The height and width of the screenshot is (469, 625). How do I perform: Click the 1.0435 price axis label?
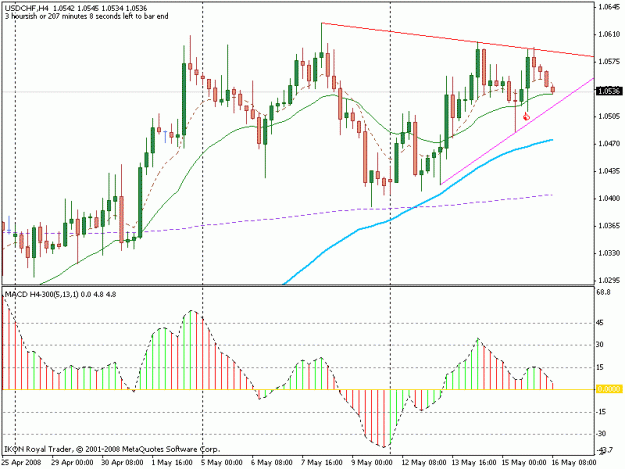pyautogui.click(x=609, y=171)
